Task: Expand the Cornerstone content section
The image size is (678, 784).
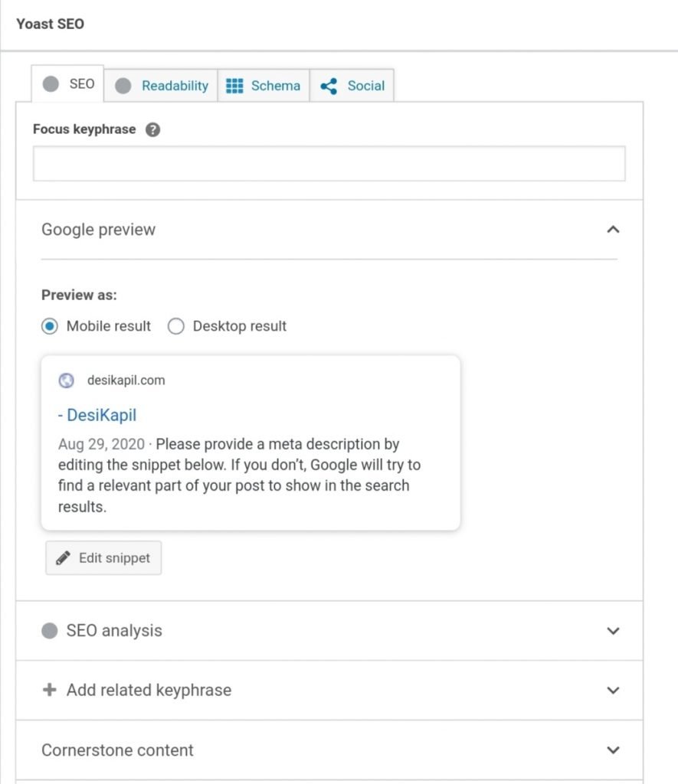Action: click(x=612, y=750)
